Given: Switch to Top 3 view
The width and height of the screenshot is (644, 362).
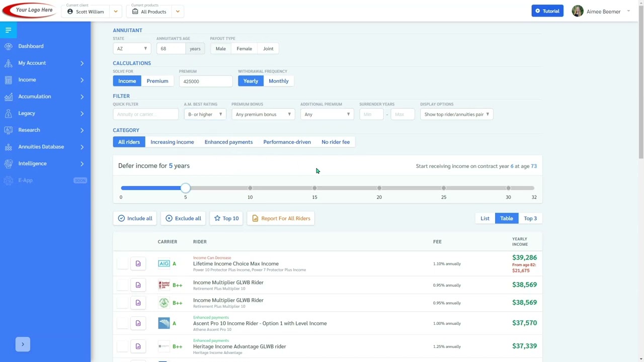Looking at the screenshot, I should click(530, 218).
